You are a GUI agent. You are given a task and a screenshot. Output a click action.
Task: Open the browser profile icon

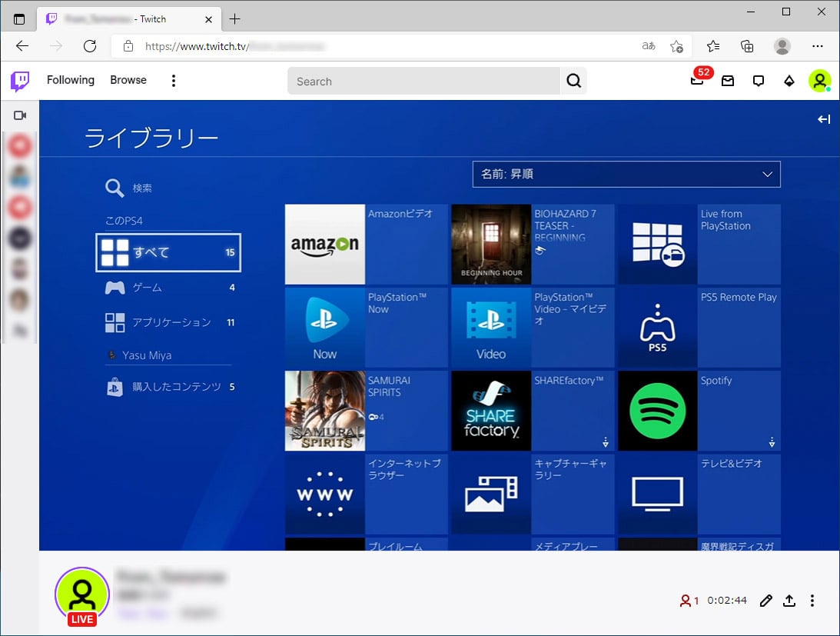click(x=782, y=46)
